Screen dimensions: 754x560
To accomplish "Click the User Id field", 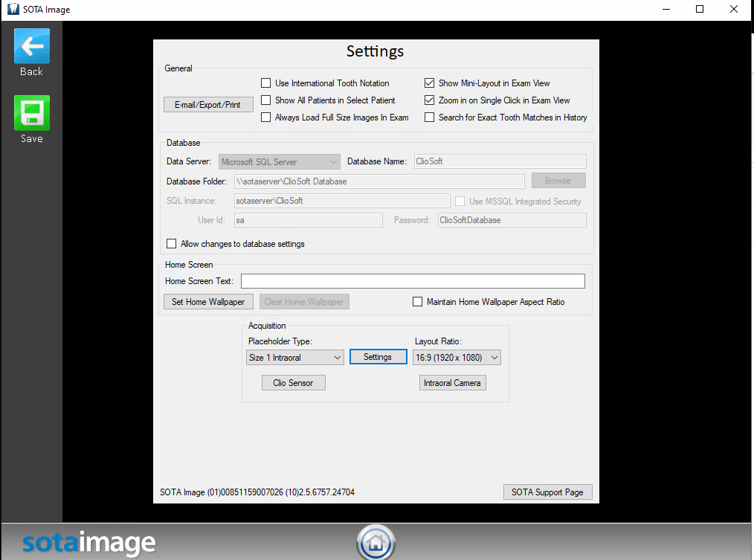I will pyautogui.click(x=309, y=220).
